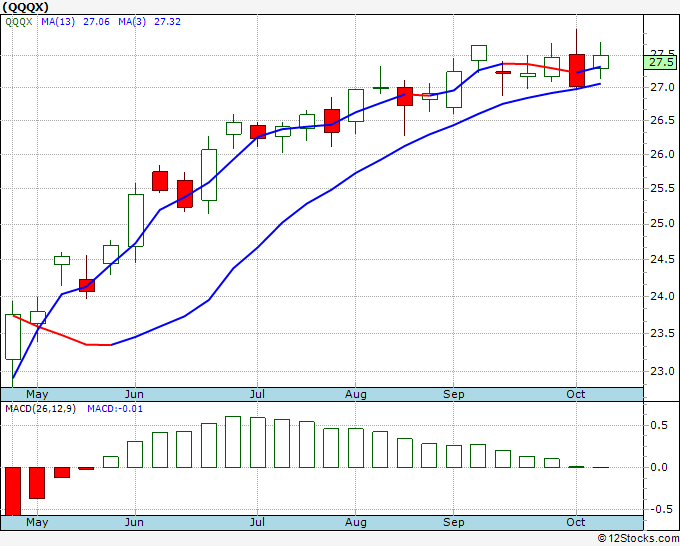Click the 0.5 MACD axis label
Screen dimensions: 680x546
[659, 425]
